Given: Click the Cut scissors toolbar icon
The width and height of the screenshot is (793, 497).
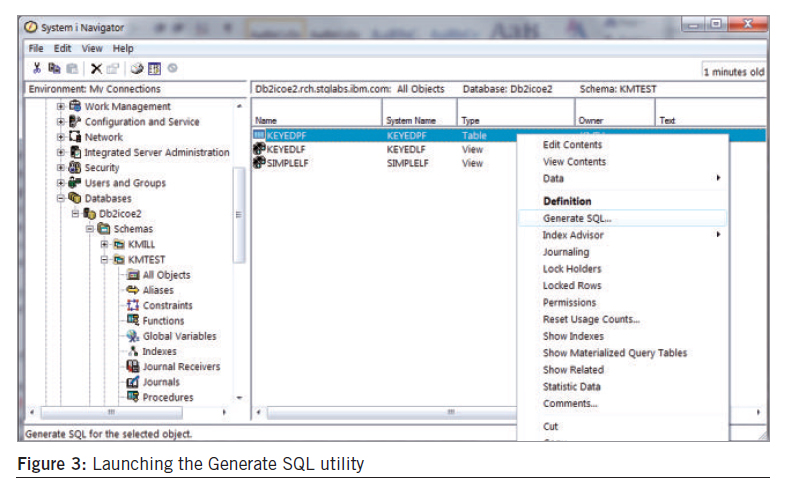Looking at the screenshot, I should [x=37, y=68].
